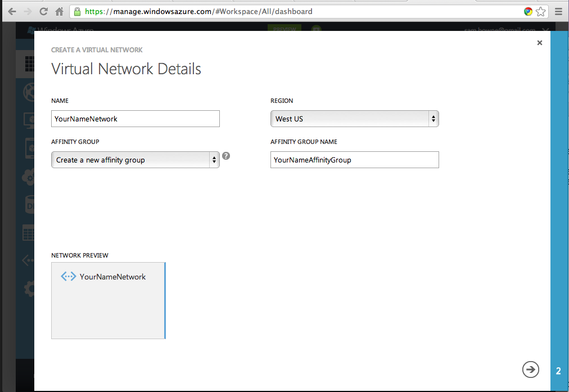Close the Create Virtual Network dialog
The width and height of the screenshot is (569, 392).
pos(540,43)
